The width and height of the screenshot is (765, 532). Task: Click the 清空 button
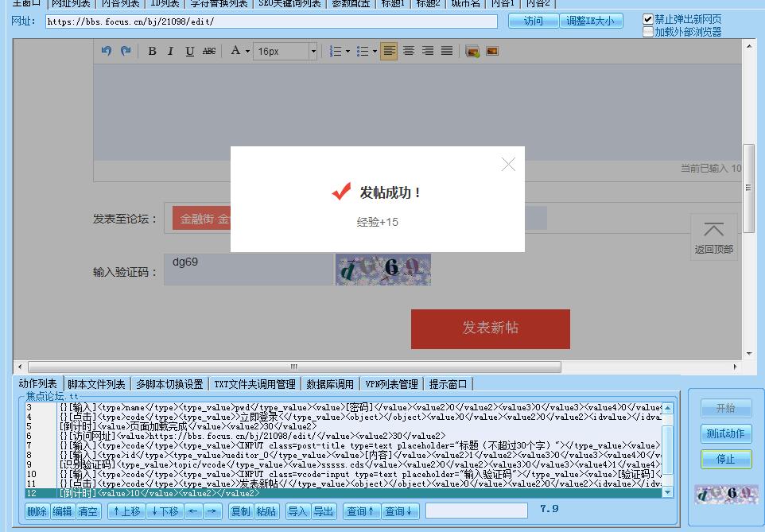pos(88,511)
